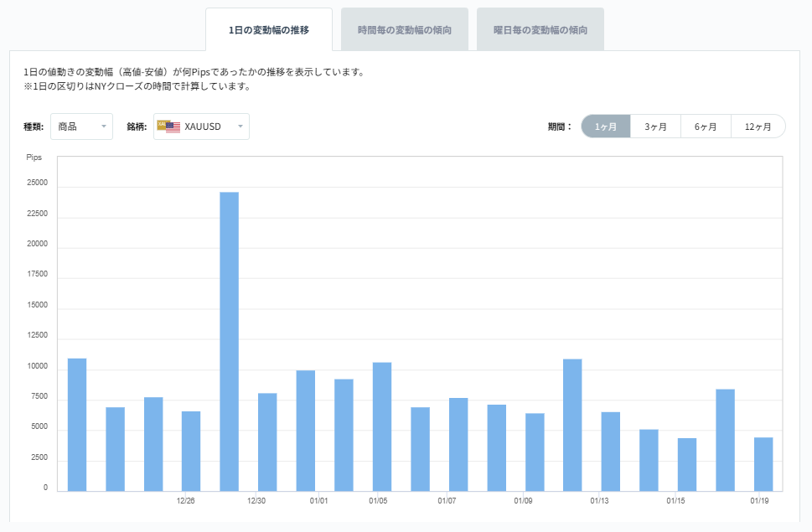Click the 12/30 axis label
This screenshot has height=532, width=812.
coord(256,499)
